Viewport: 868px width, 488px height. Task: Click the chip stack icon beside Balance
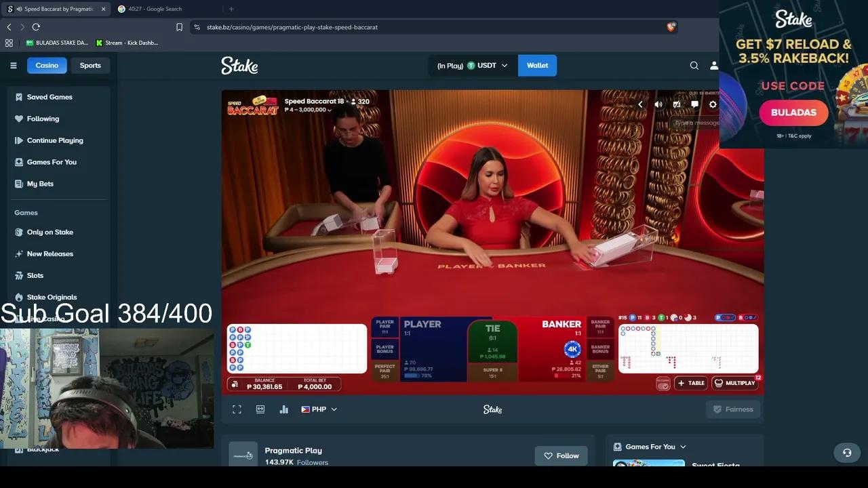click(x=235, y=384)
